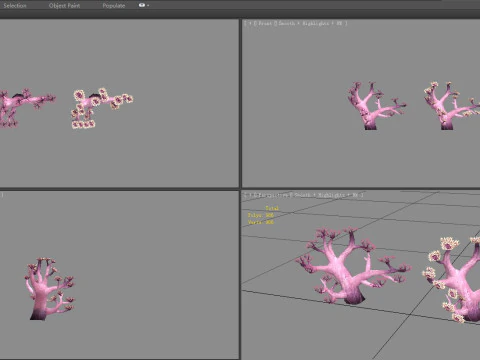Open the Object Paint ribbon tab
Image resolution: width=480 pixels, height=360 pixels.
point(64,5)
